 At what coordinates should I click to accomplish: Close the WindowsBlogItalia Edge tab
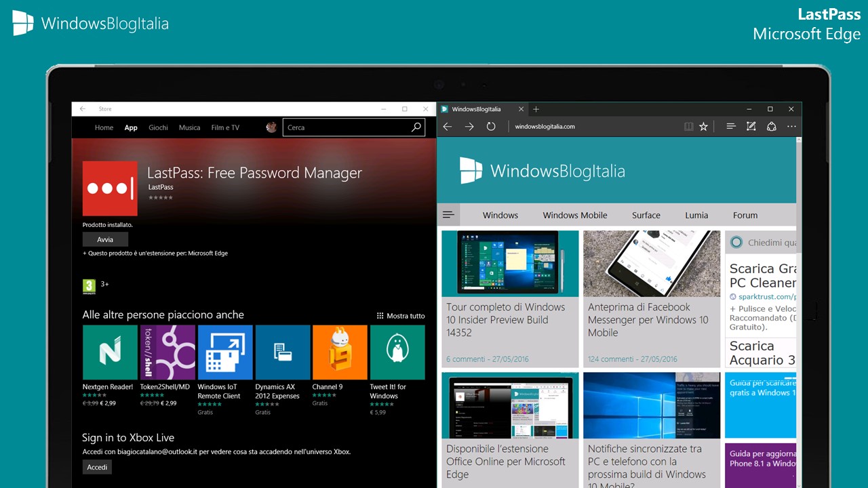pyautogui.click(x=521, y=109)
